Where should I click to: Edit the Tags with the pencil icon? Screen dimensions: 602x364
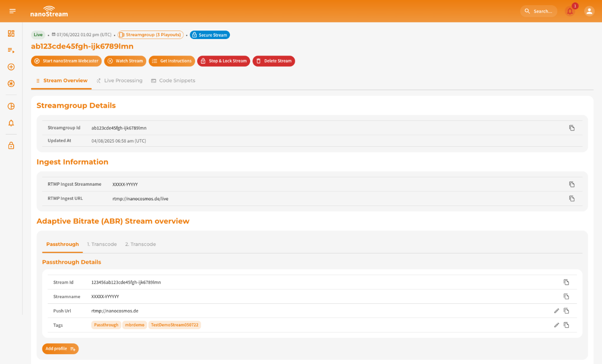(x=557, y=325)
